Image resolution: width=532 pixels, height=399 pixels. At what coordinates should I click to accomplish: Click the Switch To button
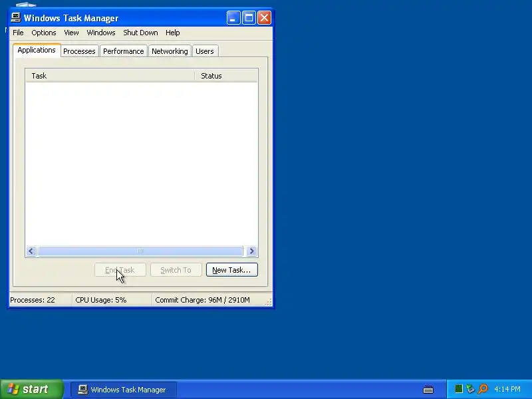(x=176, y=270)
